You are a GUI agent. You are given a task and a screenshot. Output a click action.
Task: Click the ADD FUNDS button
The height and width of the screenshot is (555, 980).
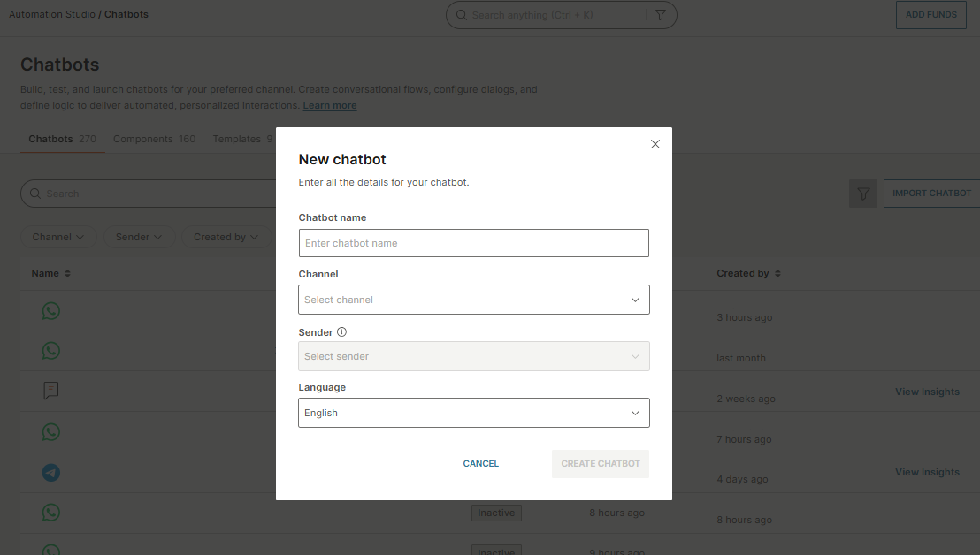(930, 14)
